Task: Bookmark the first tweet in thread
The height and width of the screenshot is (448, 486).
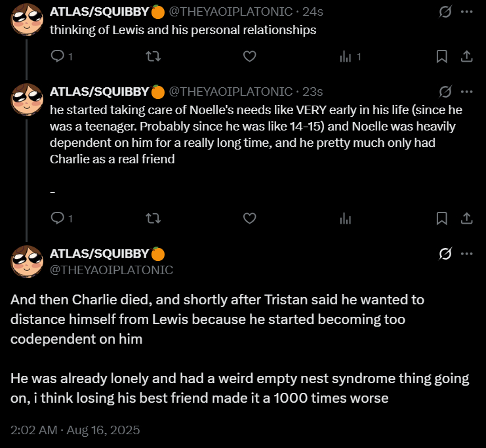Action: tap(442, 57)
